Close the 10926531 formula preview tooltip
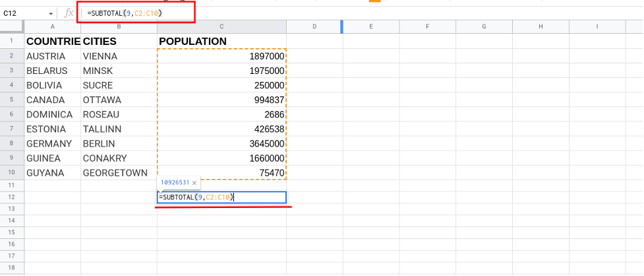Viewport: 644px width, 276px height. click(x=194, y=183)
